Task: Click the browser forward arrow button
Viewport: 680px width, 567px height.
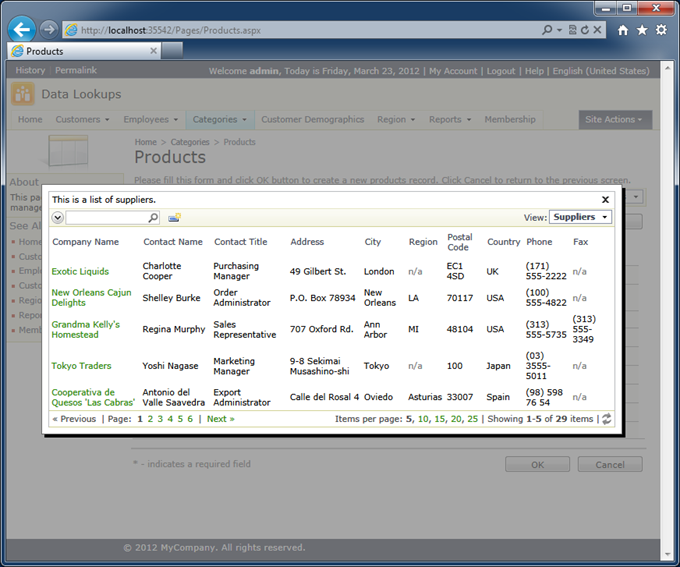Action: (x=49, y=30)
